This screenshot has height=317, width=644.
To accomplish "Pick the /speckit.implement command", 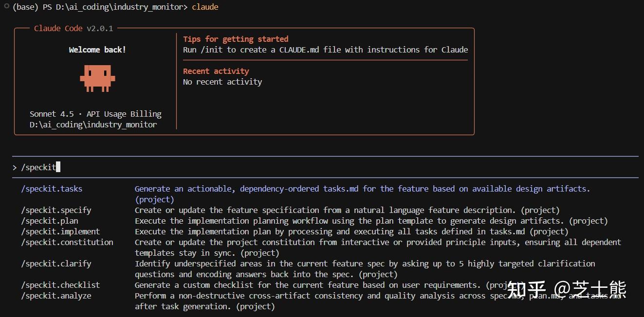I will (x=60, y=231).
